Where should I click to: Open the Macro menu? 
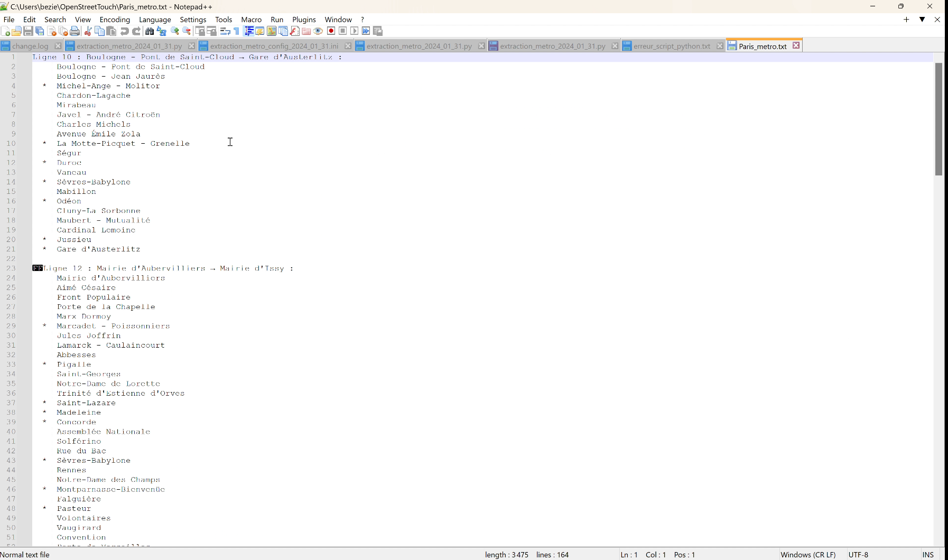pos(252,20)
